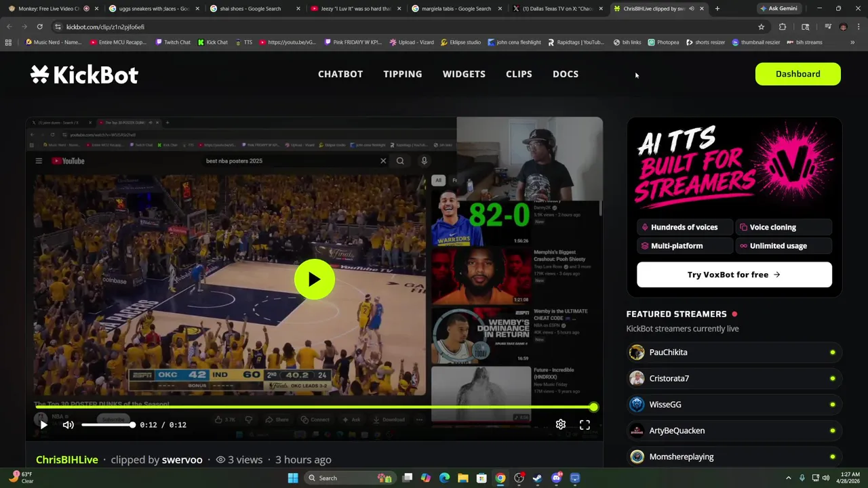Open the Upload - Vizard bookmark

(x=412, y=42)
